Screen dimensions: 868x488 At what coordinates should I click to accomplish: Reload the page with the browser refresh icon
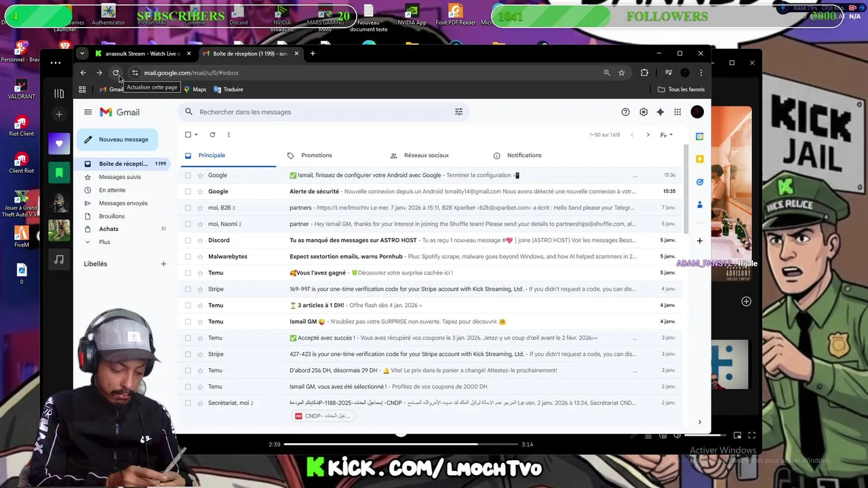[116, 73]
